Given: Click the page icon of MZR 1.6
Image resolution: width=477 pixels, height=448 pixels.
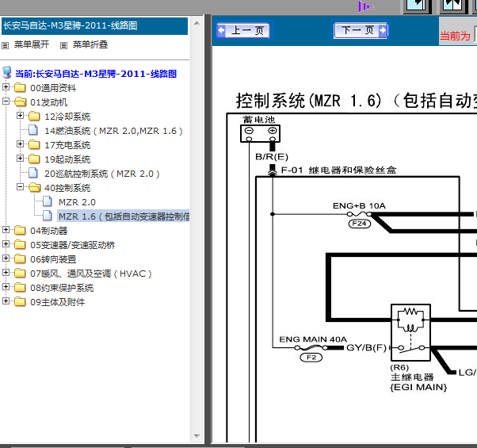Looking at the screenshot, I should point(48,216).
